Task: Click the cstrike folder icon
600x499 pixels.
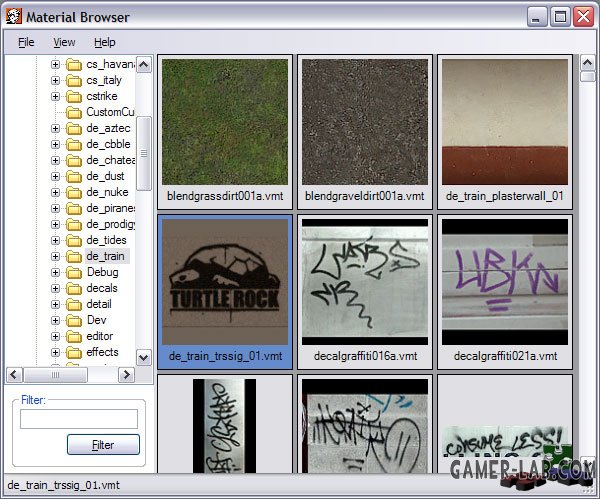Action: 74,97
